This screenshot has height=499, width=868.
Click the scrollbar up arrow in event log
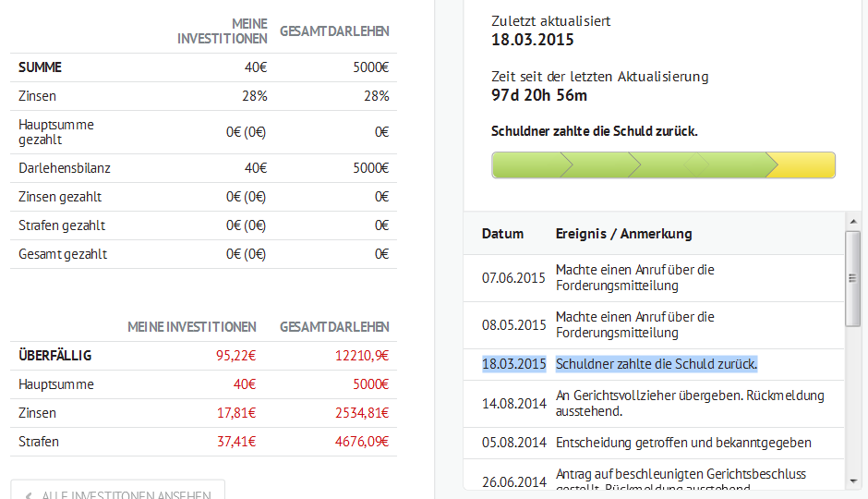click(x=852, y=221)
